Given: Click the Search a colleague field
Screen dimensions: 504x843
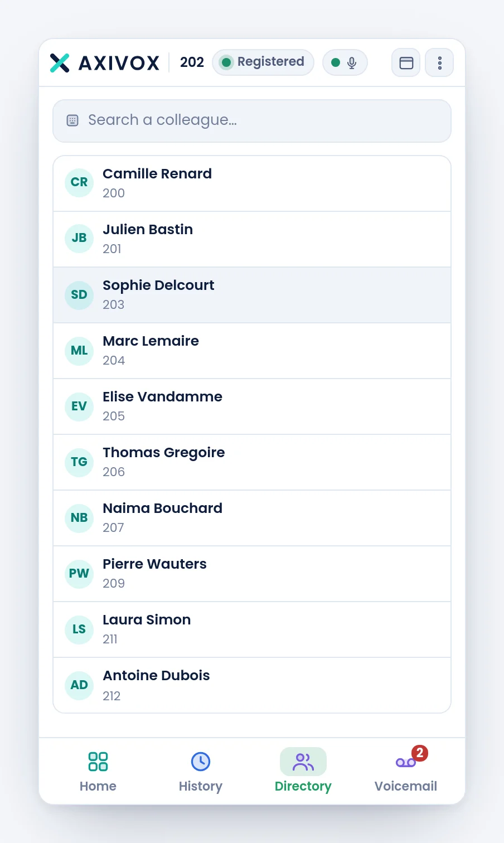Looking at the screenshot, I should pyautogui.click(x=252, y=120).
